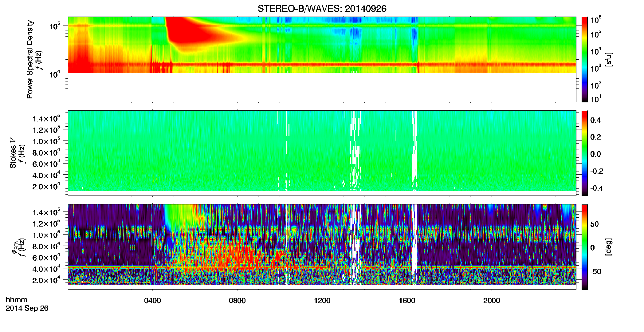Click the plot title "STEREO-B/WAVES: 20140926"

322,9
